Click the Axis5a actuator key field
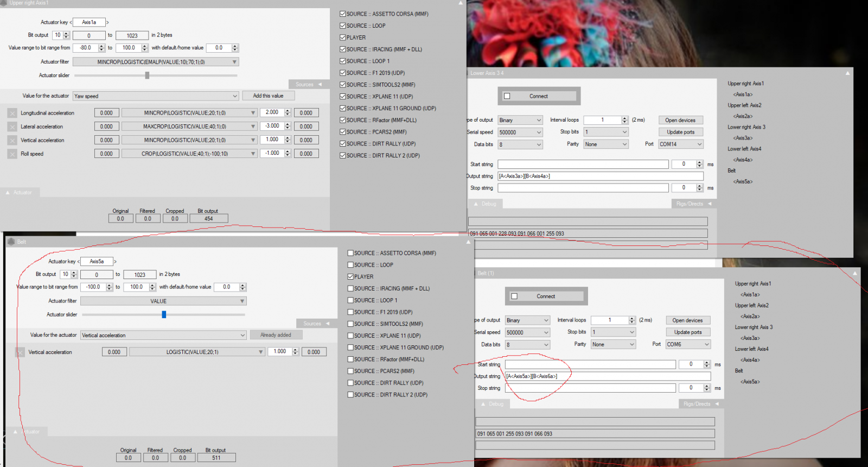The height and width of the screenshot is (467, 868). click(x=97, y=262)
